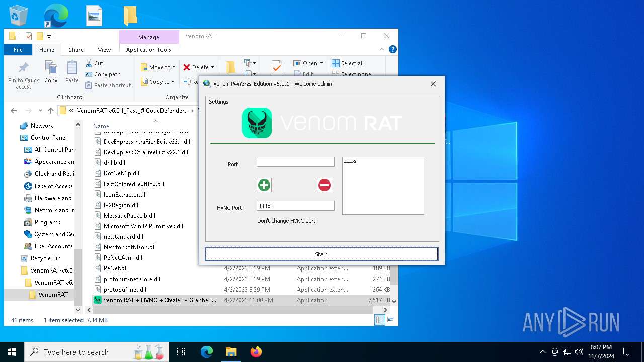
Task: Close the Venom Pwn3rzs' Edition dialog
Action: (433, 84)
